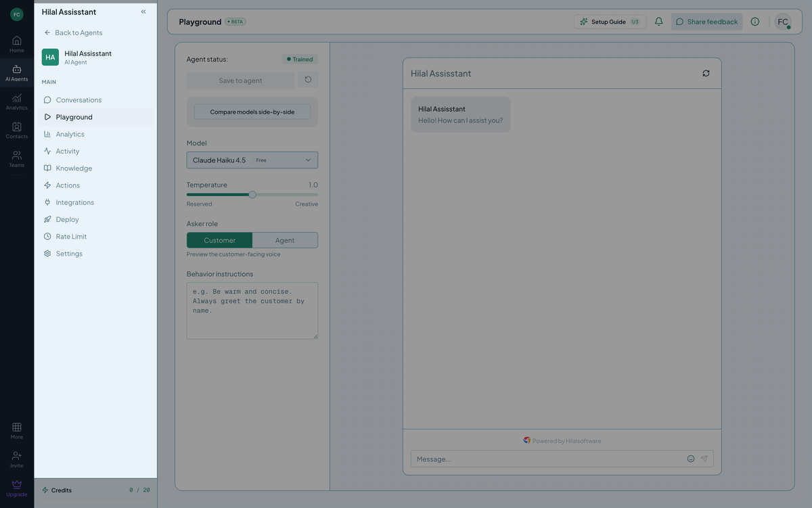Select Playground in the agent menu

pos(95,117)
